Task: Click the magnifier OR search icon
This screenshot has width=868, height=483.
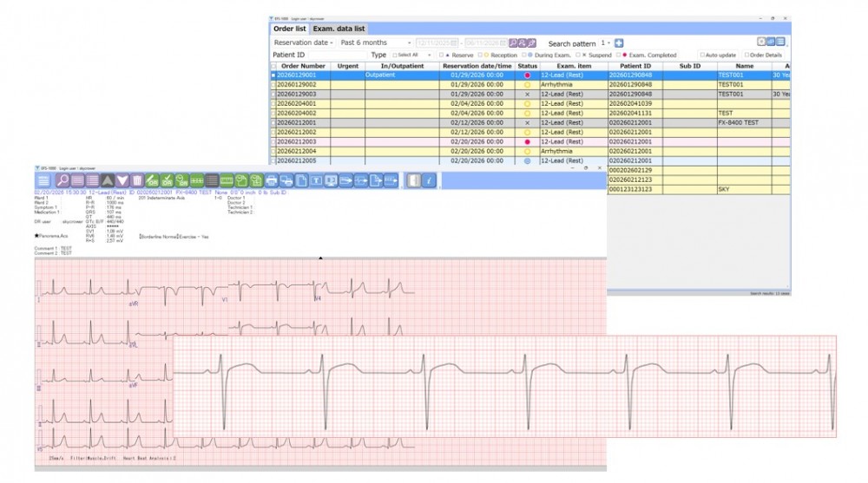Action: pos(182,180)
